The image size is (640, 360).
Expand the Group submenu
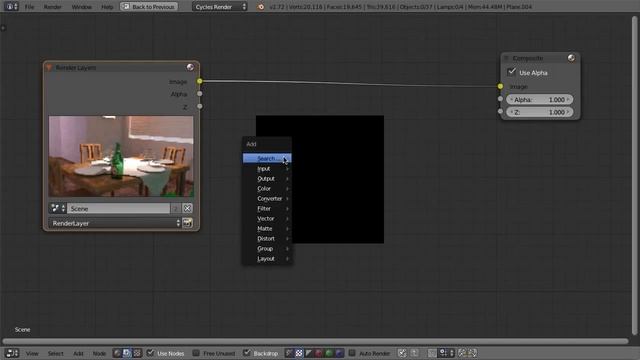click(267, 249)
